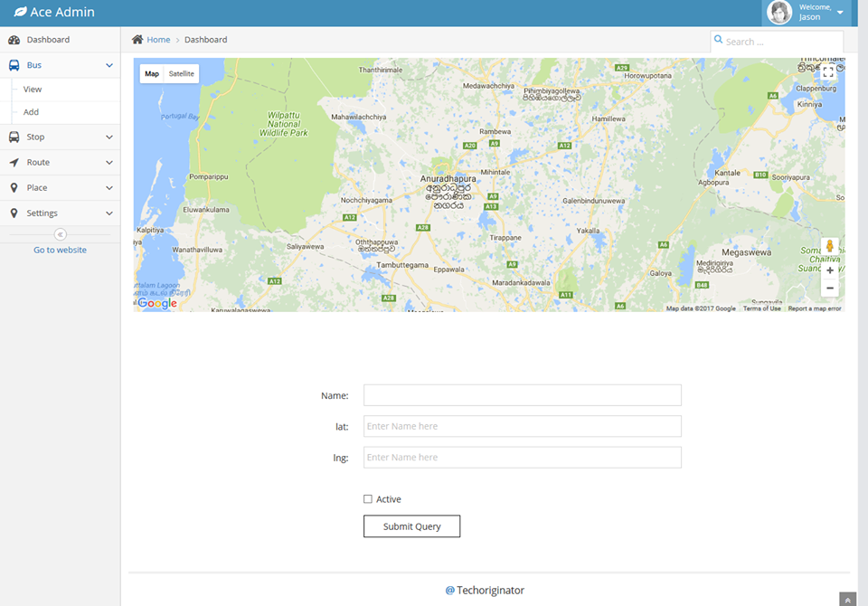Click Jason's user avatar photo
Viewport: 868px width, 606px height.
(x=779, y=12)
